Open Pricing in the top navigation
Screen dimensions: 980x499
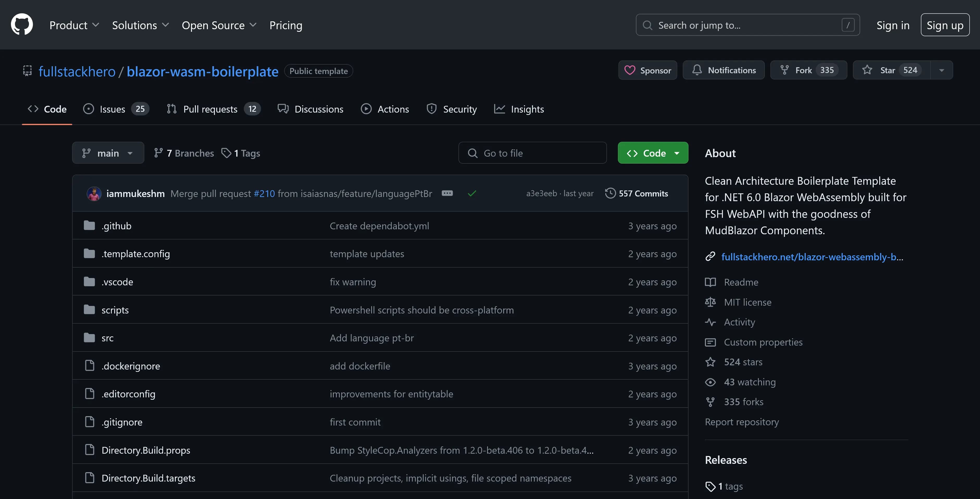point(286,25)
